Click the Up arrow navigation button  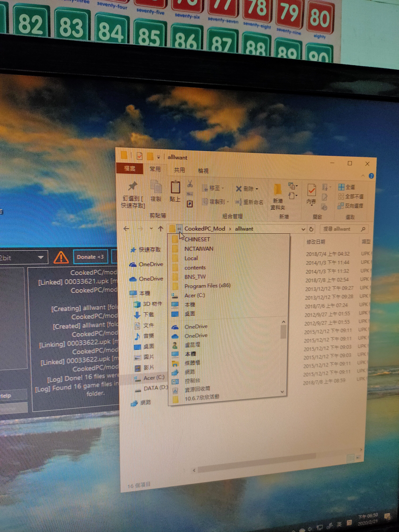coord(161,229)
